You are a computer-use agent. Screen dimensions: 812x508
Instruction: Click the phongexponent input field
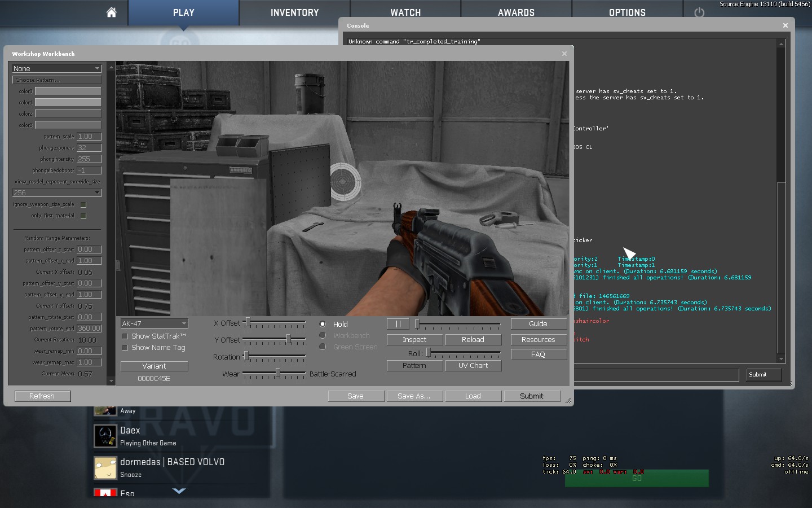pyautogui.click(x=89, y=147)
